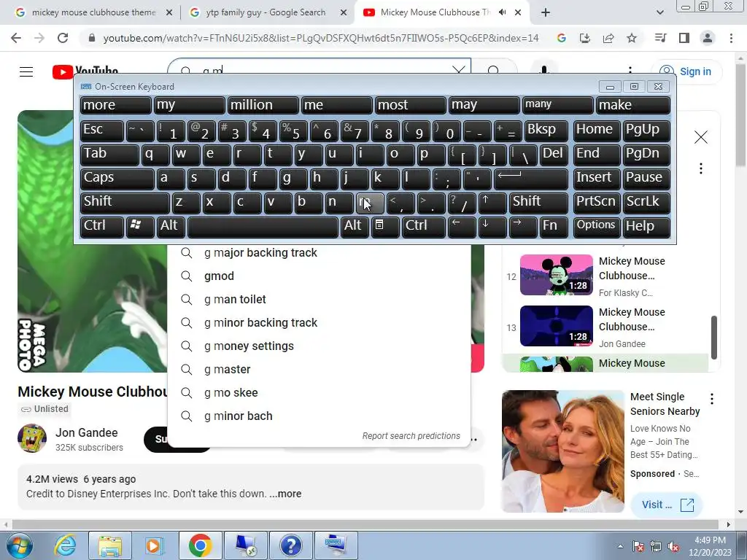Open playlist video 13 thumbnail
Image resolution: width=747 pixels, height=560 pixels.
557,326
